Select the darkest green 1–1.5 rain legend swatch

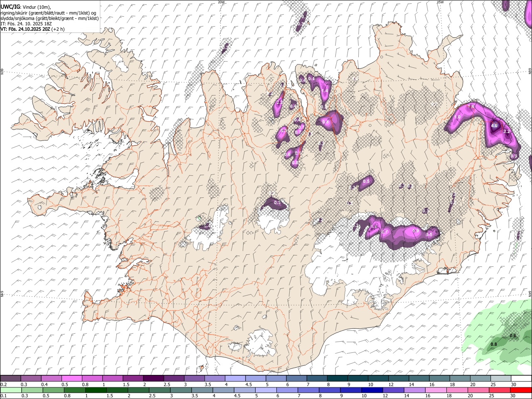(95, 390)
